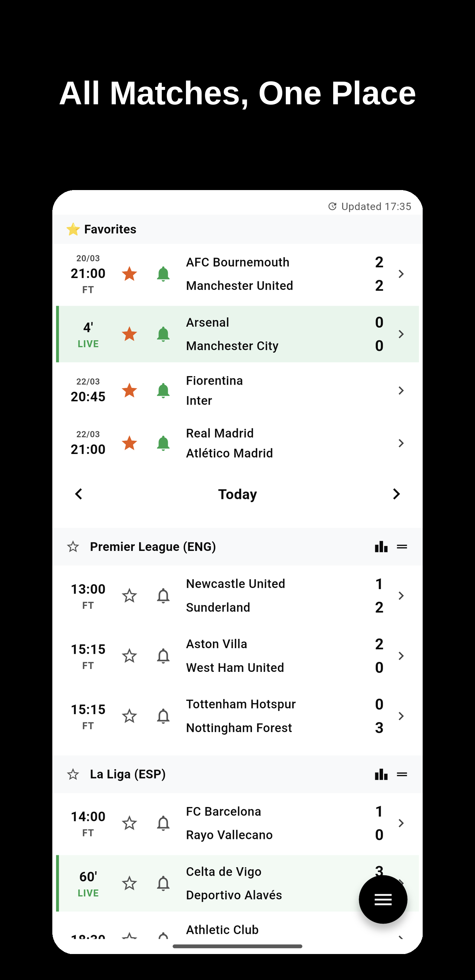Click the Premier League reorder handle icon
The height and width of the screenshot is (980, 475).
click(402, 547)
